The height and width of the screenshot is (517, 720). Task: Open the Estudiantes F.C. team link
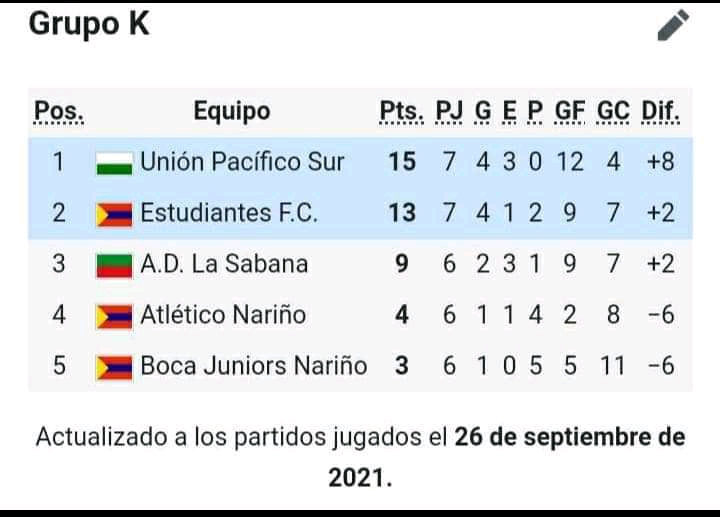click(x=229, y=213)
